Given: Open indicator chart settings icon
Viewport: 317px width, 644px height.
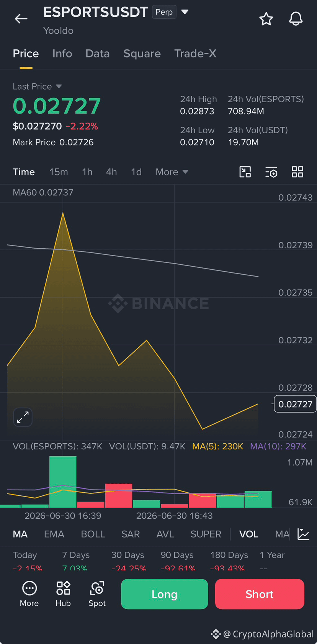Looking at the screenshot, I should [x=303, y=534].
